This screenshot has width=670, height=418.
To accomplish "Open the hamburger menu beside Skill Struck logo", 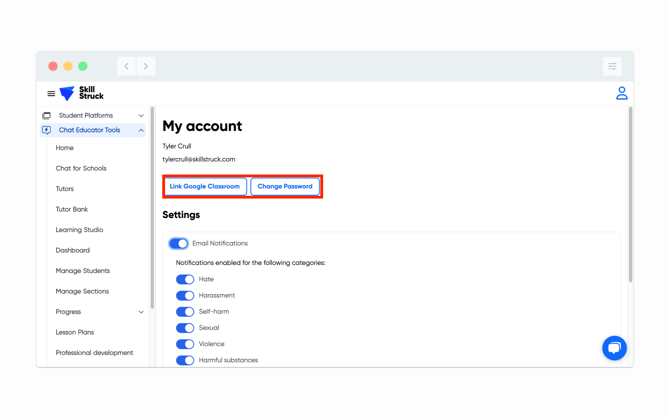I will (x=51, y=94).
